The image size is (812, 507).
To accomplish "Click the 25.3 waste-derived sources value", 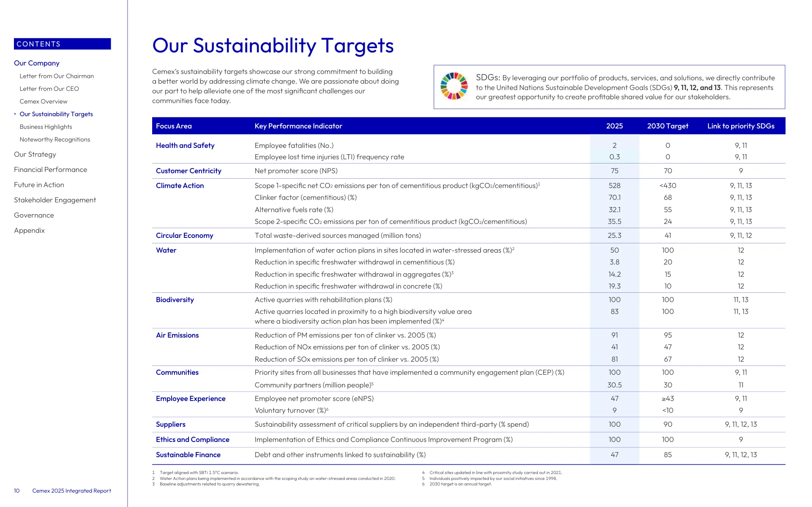I will tap(615, 235).
